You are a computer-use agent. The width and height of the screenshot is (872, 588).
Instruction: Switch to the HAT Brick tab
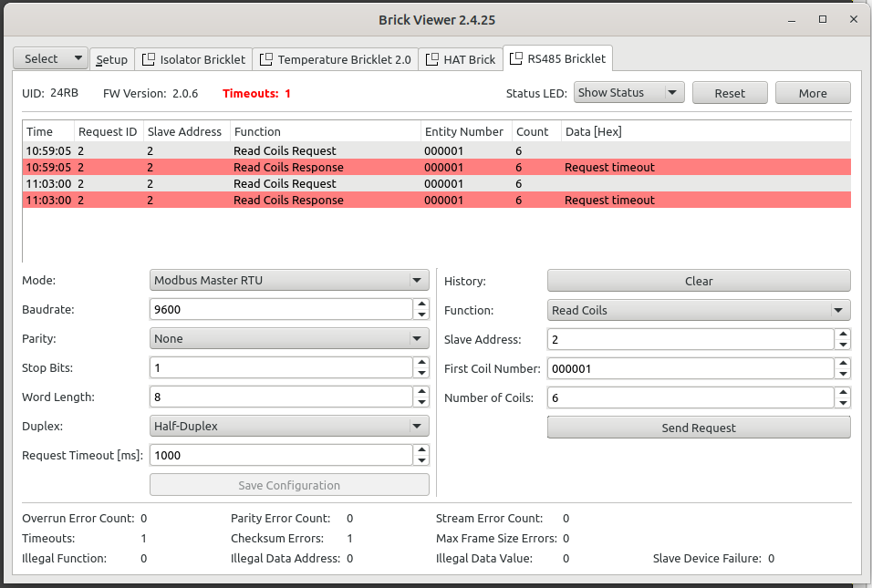[461, 59]
